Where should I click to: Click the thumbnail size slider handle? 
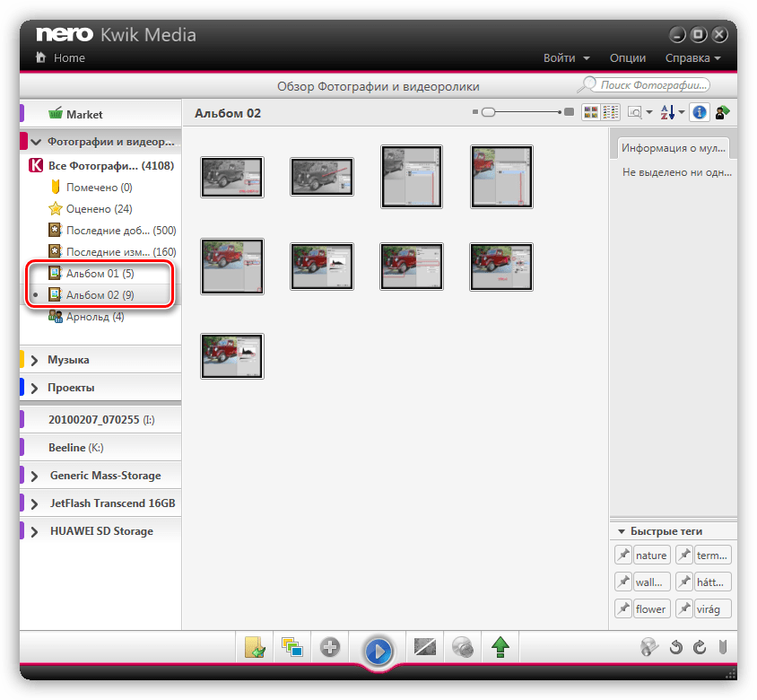[488, 112]
